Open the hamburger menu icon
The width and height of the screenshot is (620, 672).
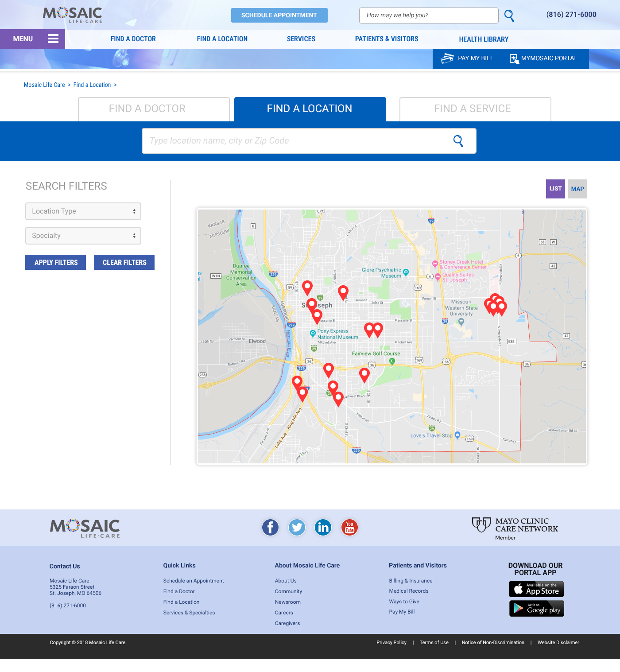point(53,39)
